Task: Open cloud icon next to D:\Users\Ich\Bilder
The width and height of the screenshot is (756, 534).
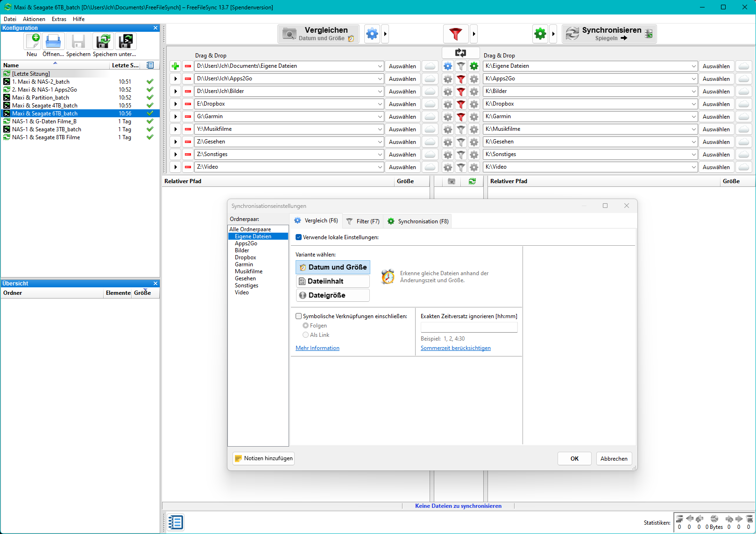Action: (430, 91)
